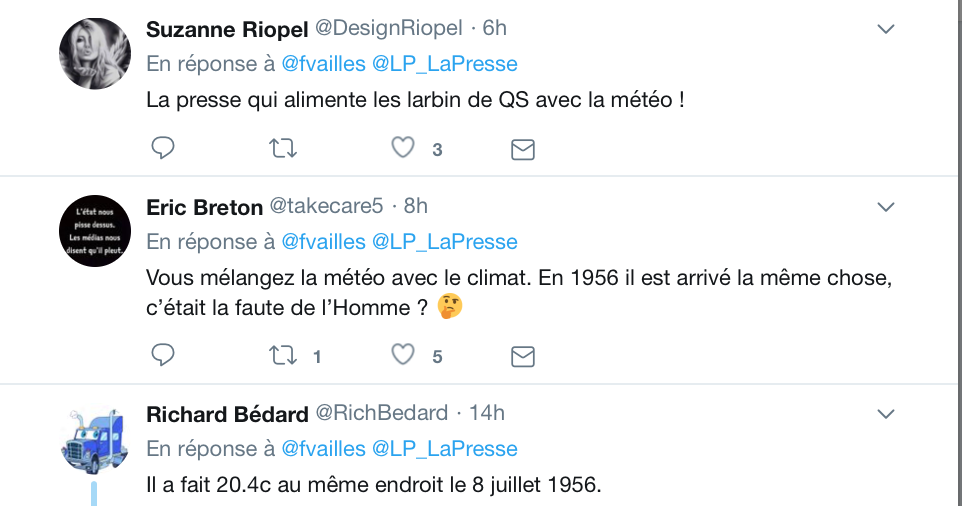
Task: Open dropdown chevron on Richard Bédard's tweet
Action: (886, 414)
